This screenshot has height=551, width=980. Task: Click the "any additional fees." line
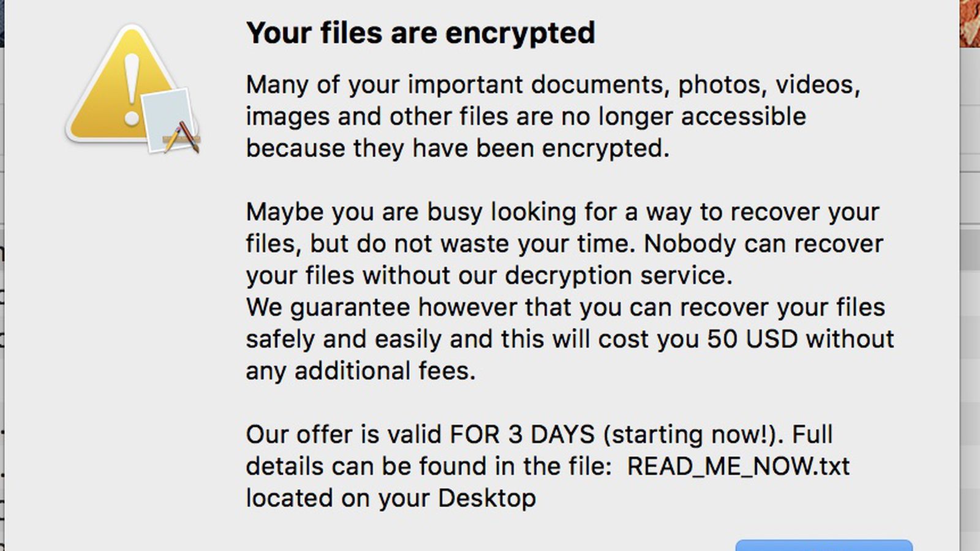pos(360,371)
